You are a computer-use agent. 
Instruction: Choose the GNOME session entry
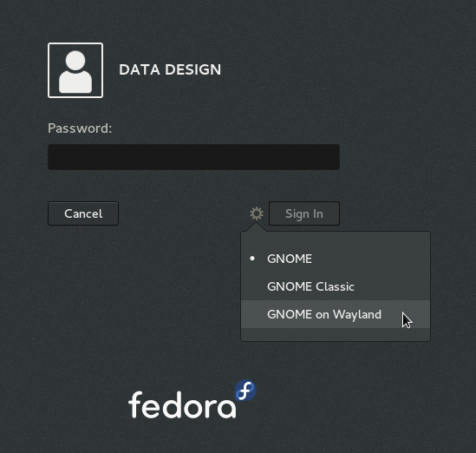[336, 259]
